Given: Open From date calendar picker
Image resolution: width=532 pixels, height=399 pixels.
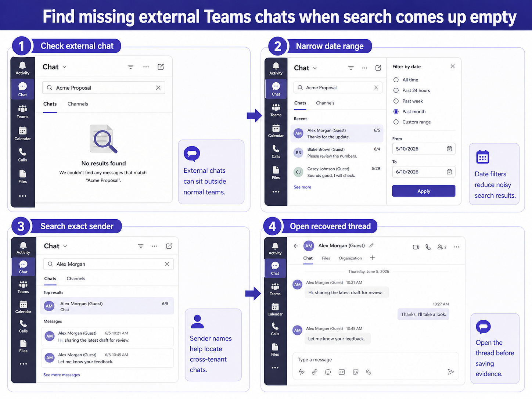Looking at the screenshot, I should [449, 149].
